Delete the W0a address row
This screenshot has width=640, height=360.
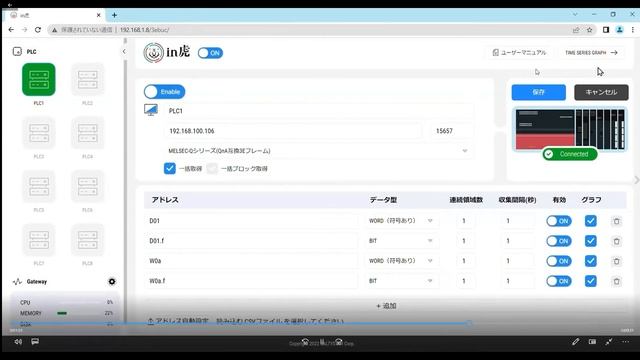pos(616,261)
